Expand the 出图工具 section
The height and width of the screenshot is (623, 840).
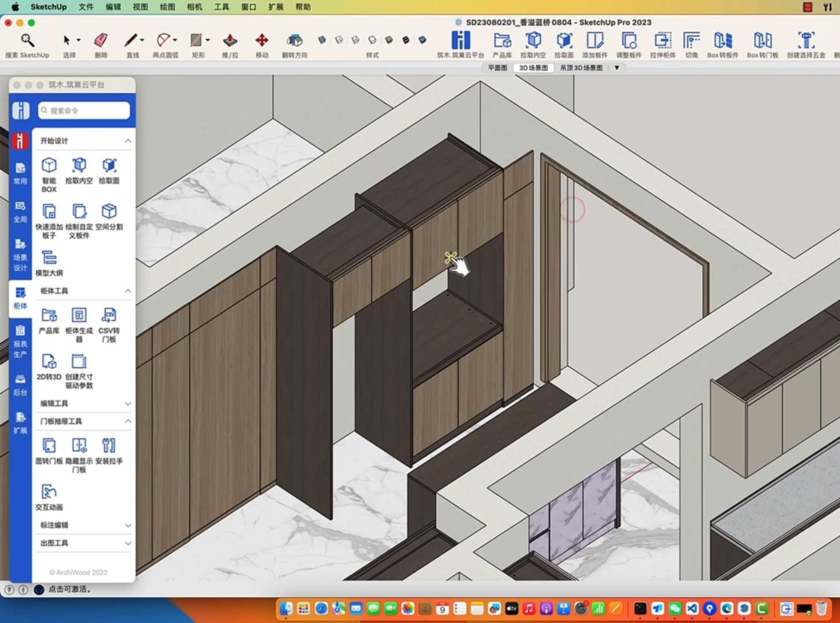(128, 543)
